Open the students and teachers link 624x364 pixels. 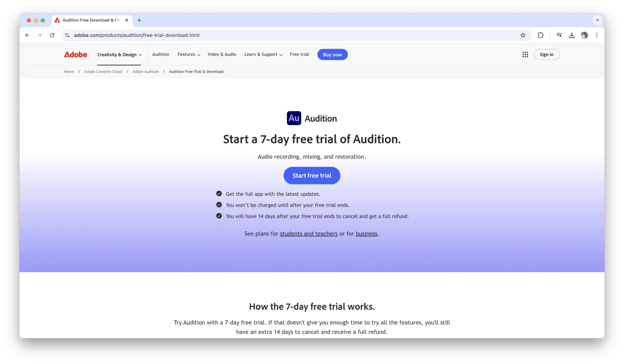coord(309,234)
